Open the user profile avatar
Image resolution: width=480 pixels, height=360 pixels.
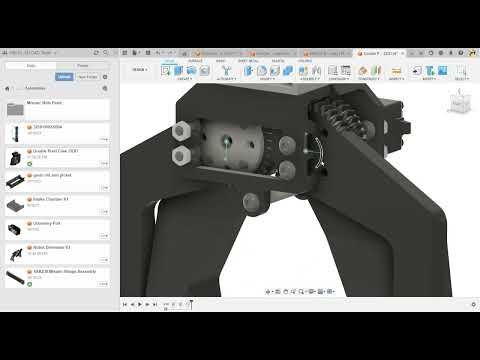pyautogui.click(x=472, y=53)
